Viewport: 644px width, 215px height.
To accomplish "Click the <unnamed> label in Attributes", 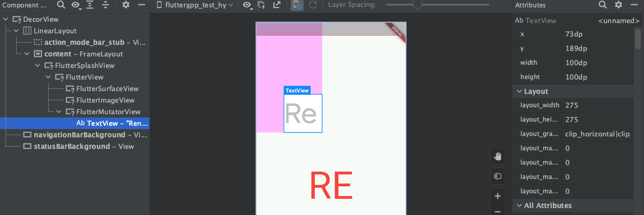I will [619, 21].
